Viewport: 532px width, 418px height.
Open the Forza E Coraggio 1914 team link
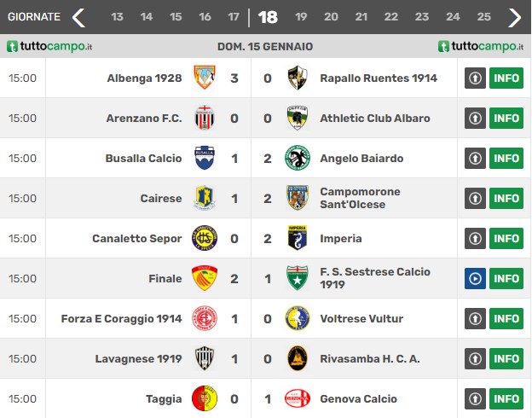(x=121, y=319)
